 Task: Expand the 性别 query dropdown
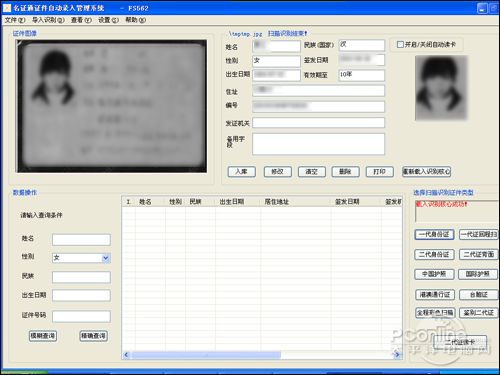pos(106,258)
